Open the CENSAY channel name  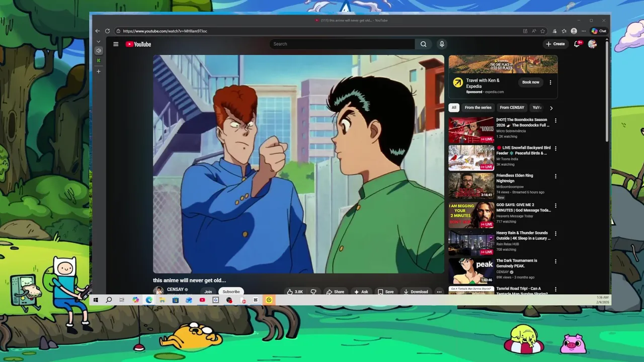coord(175,290)
